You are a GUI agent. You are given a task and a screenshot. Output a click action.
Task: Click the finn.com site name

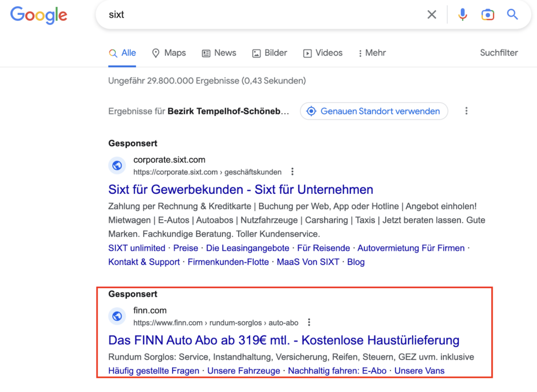coord(150,311)
